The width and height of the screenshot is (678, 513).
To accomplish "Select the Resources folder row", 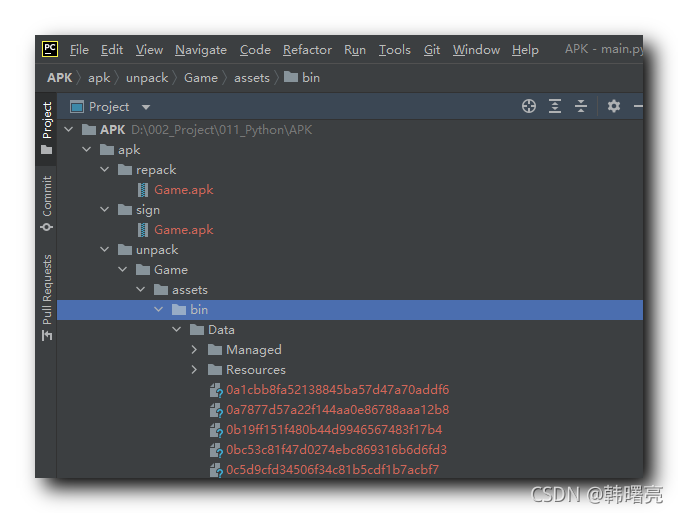I will (350, 369).
